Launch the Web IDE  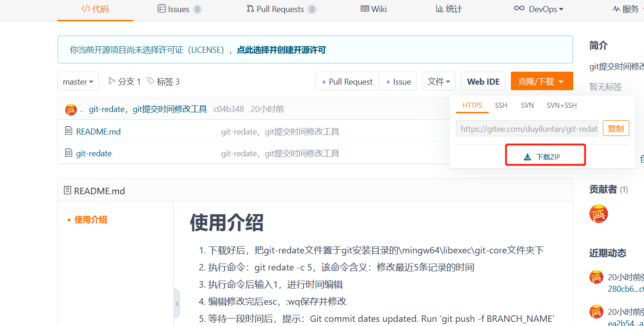483,81
